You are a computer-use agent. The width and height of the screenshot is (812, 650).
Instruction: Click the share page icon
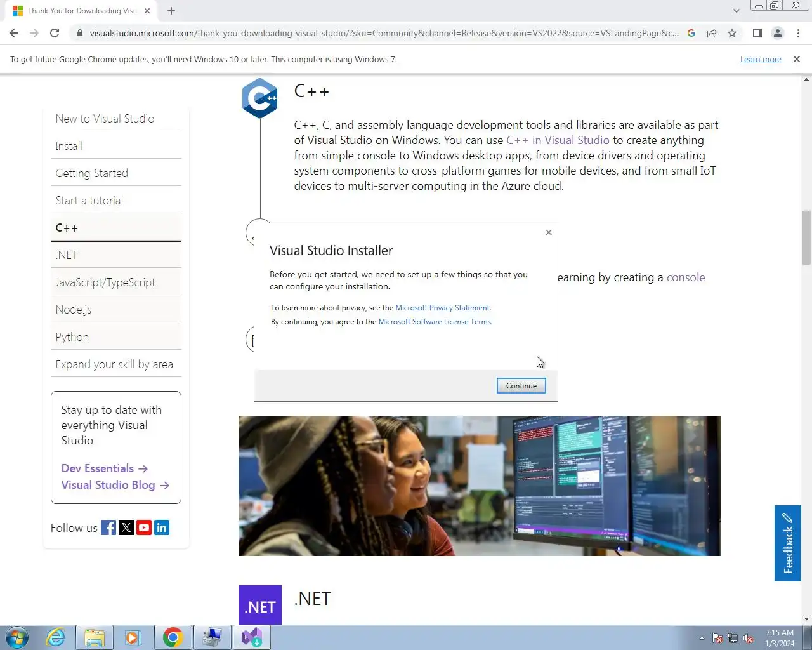click(x=712, y=33)
